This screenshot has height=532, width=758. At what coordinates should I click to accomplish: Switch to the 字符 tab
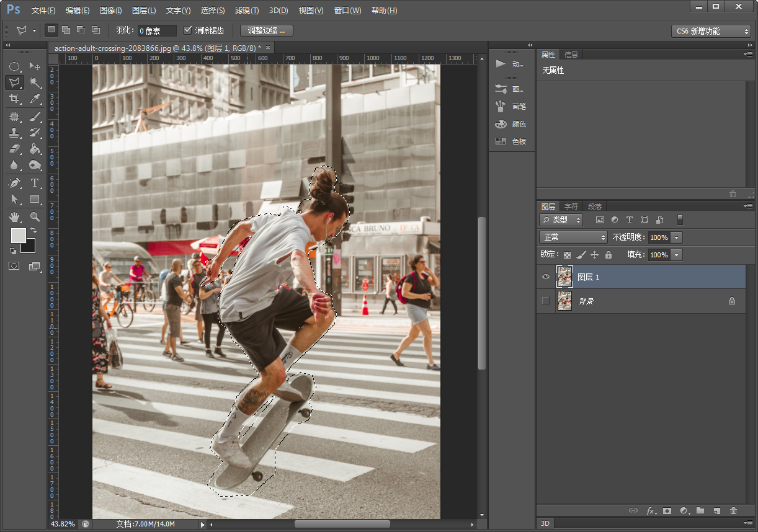coord(571,206)
